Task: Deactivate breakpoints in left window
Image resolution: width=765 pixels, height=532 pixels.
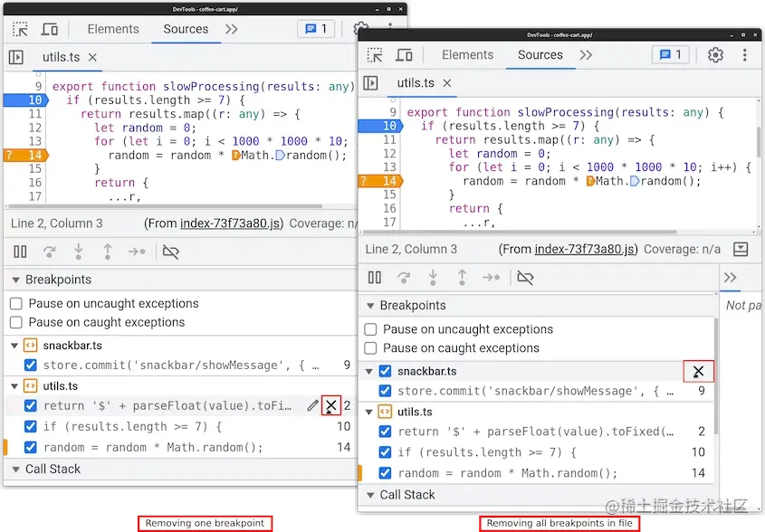Action: pyautogui.click(x=170, y=252)
